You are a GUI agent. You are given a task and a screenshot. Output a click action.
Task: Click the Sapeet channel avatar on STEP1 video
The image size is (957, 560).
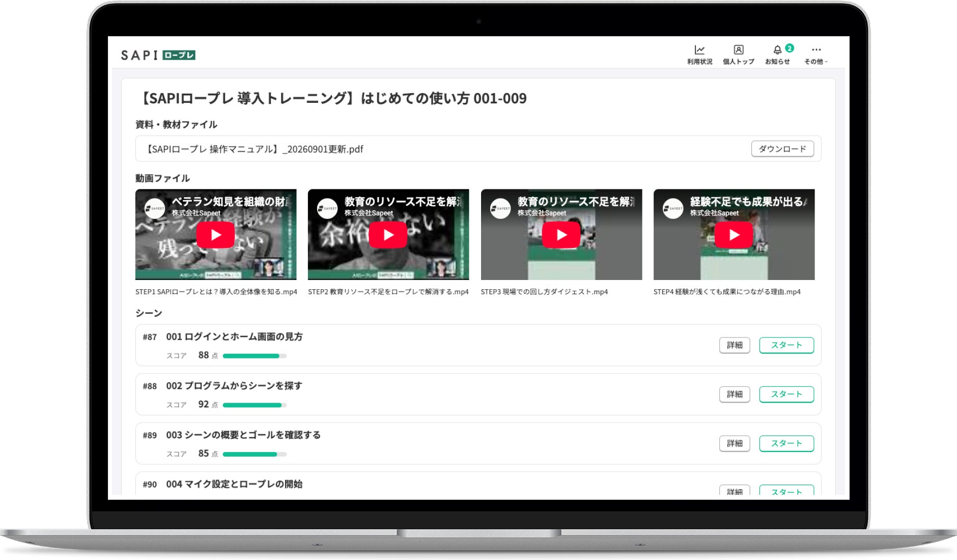pos(155,209)
